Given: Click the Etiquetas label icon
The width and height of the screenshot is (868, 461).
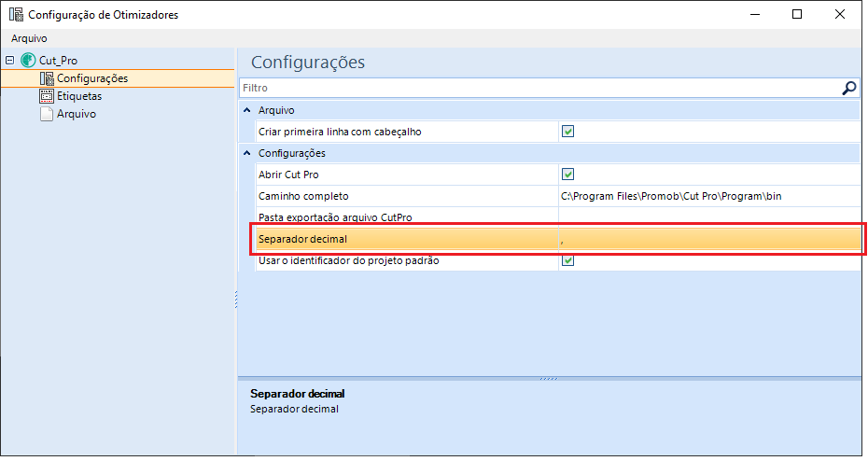Looking at the screenshot, I should click(47, 96).
